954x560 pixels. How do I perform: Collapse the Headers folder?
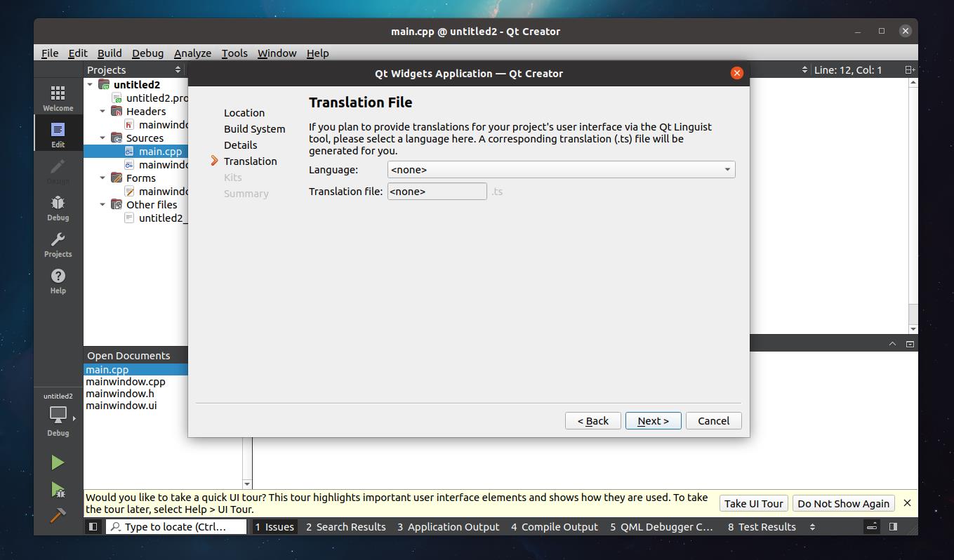pyautogui.click(x=103, y=112)
